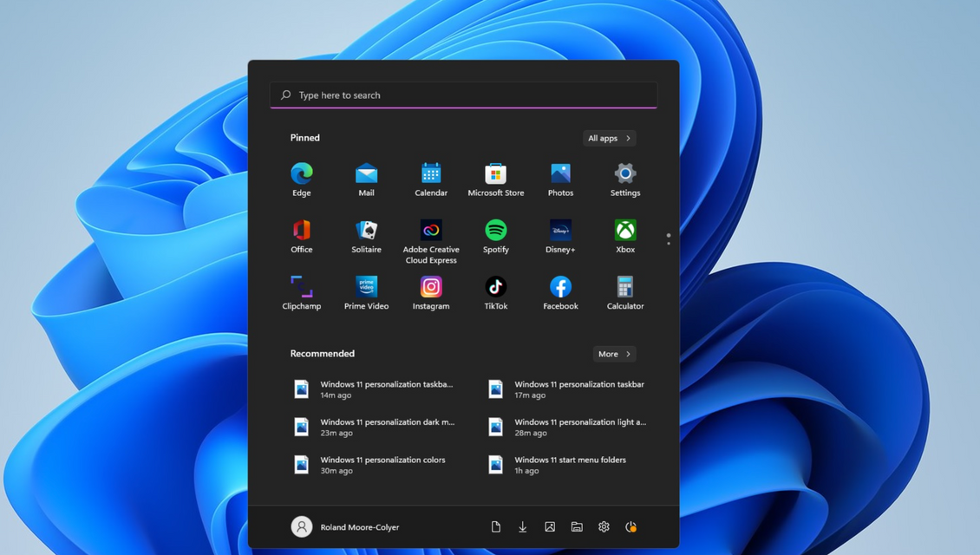Go to next pinned page via dots
This screenshot has width=980, height=555.
coord(669,238)
